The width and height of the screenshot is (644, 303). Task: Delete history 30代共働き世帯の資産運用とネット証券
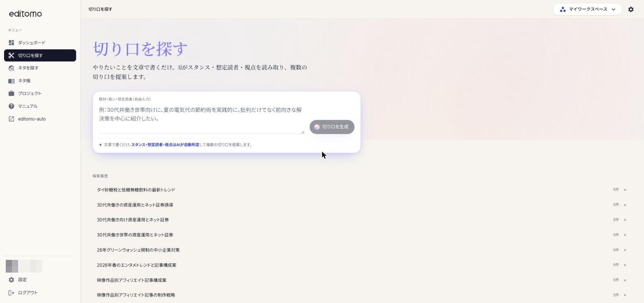pos(625,235)
